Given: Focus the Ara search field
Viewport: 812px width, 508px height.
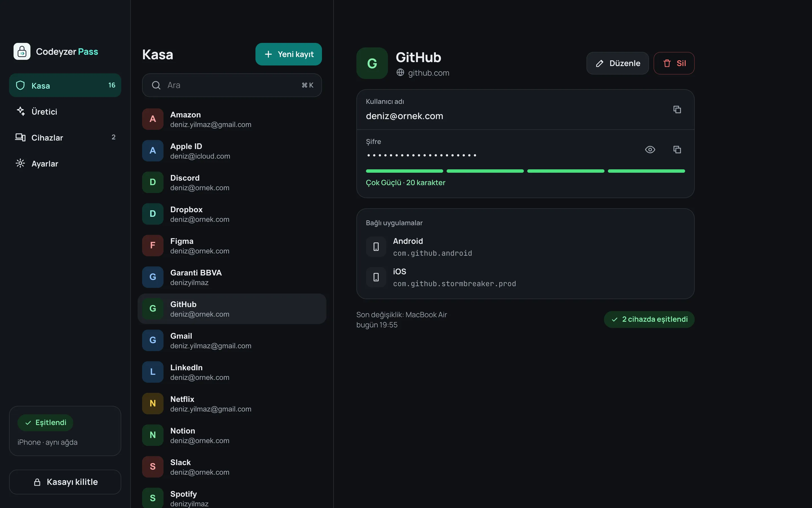Looking at the screenshot, I should point(232,85).
